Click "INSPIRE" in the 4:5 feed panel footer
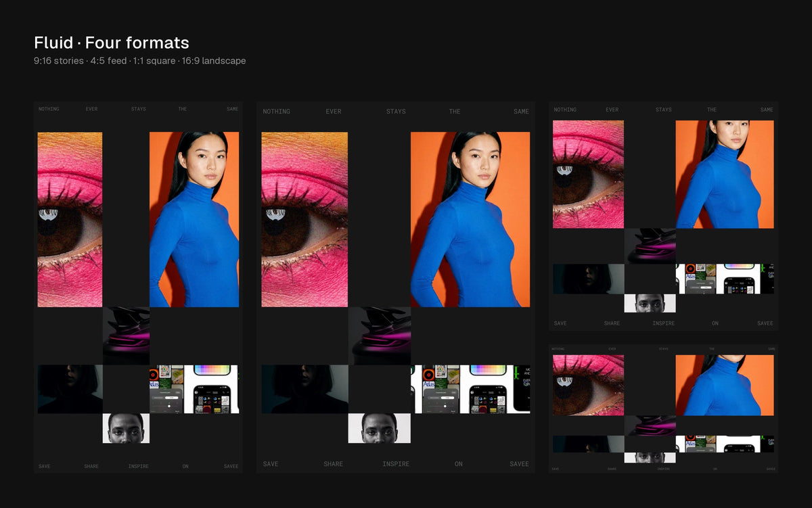812x508 pixels. (x=396, y=464)
